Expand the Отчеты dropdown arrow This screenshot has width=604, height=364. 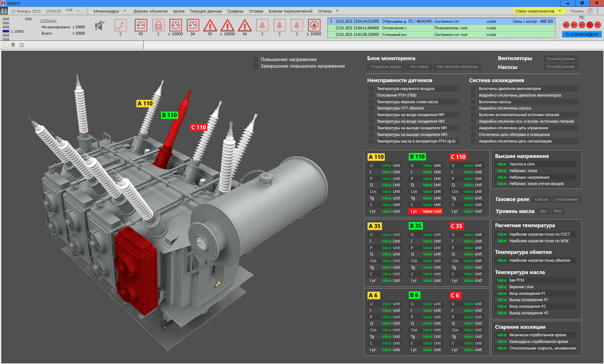tap(337, 11)
